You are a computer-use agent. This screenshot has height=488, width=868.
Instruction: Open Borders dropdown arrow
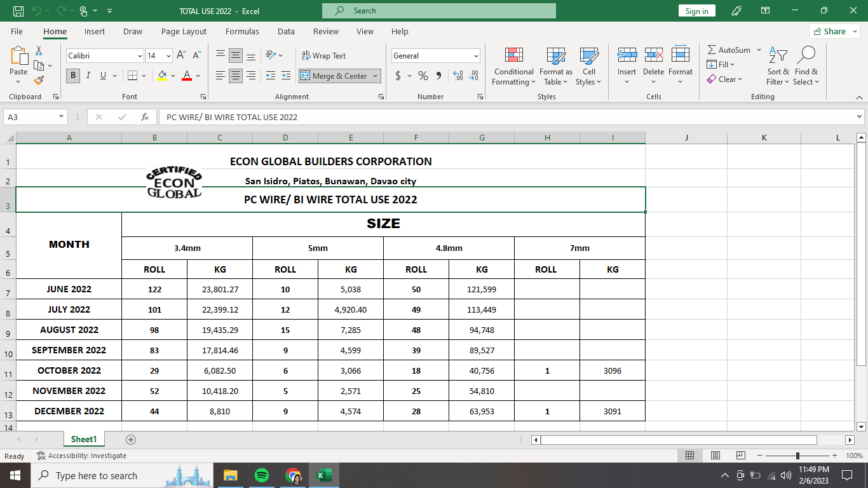click(143, 76)
